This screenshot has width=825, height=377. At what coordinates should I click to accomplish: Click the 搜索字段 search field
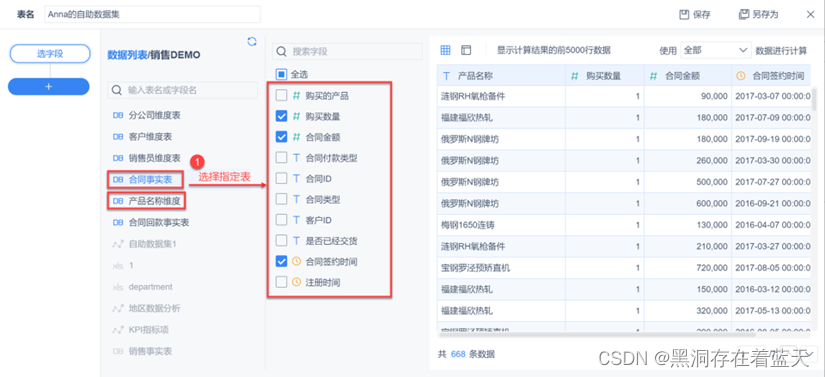click(x=347, y=52)
